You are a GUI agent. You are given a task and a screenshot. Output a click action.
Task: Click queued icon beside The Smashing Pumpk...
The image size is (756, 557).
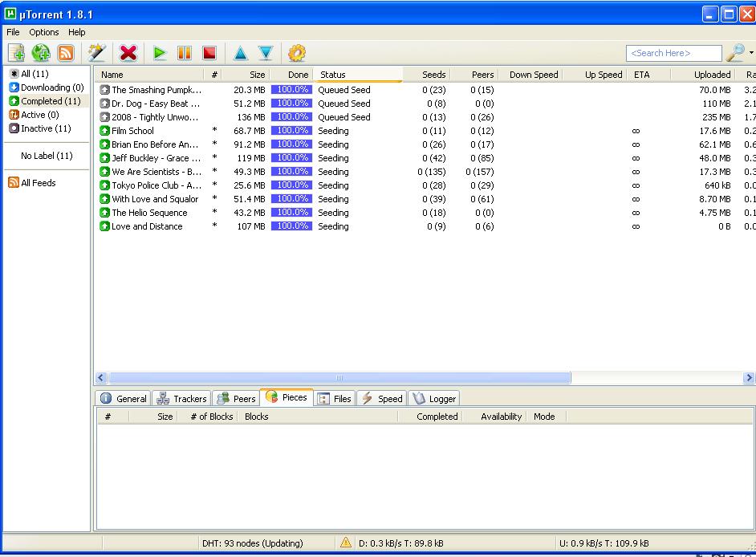[104, 90]
